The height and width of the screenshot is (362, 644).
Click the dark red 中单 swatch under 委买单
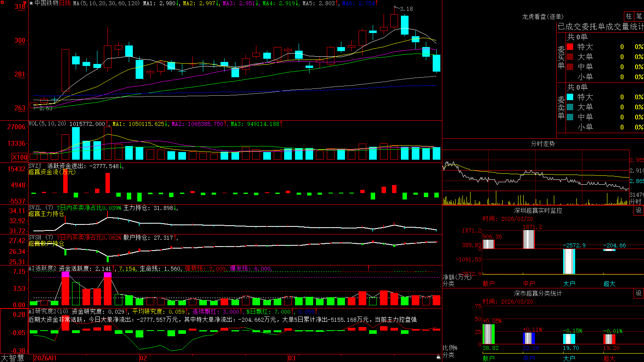[570, 66]
